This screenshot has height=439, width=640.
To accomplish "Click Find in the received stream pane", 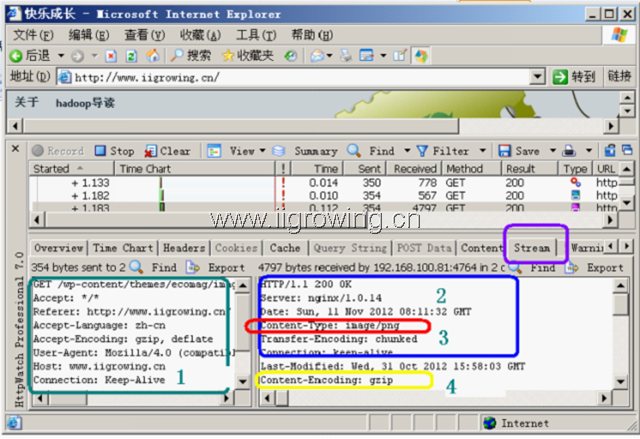I will tap(532, 268).
